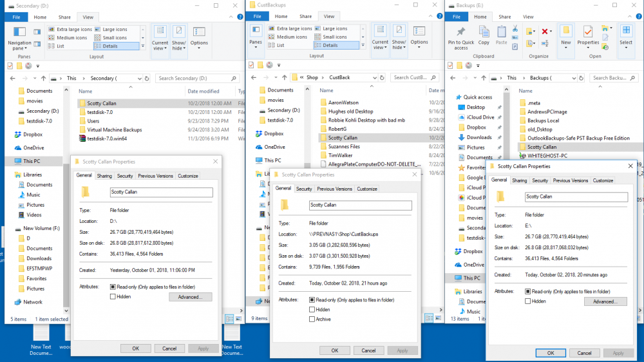This screenshot has width=644, height=362.
Task: Toggle Hidden checkbox in D: properties dialog
Action: pyautogui.click(x=113, y=297)
